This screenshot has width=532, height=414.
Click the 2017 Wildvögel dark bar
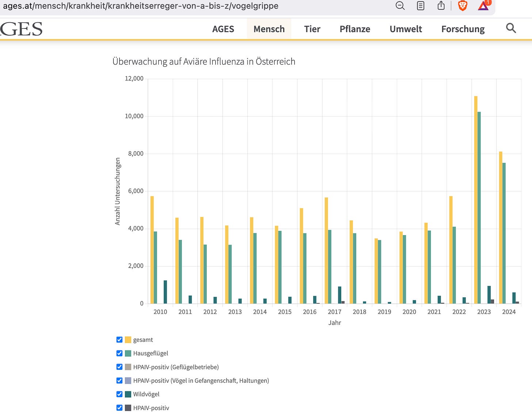tap(339, 295)
